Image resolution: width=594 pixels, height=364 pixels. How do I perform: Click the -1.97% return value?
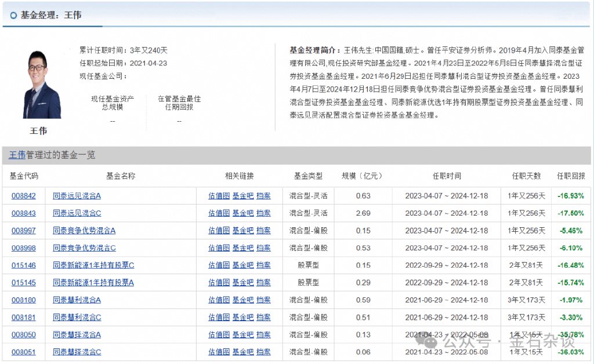tap(571, 300)
